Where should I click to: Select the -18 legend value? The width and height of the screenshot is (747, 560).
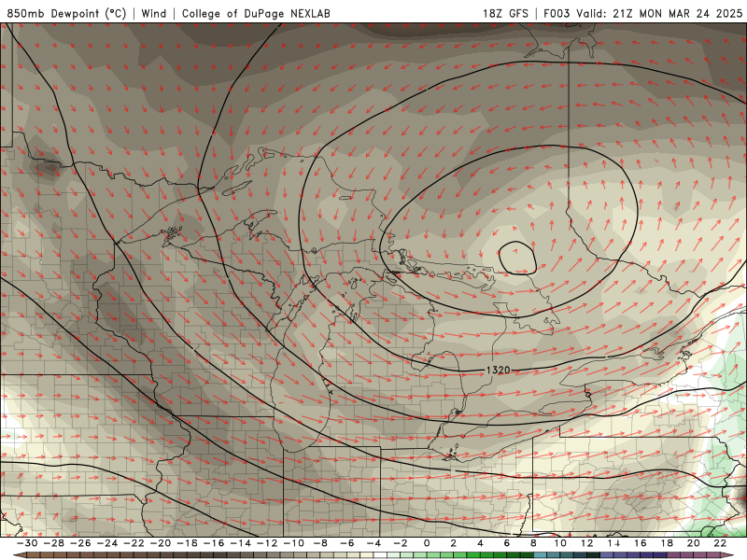click(188, 543)
